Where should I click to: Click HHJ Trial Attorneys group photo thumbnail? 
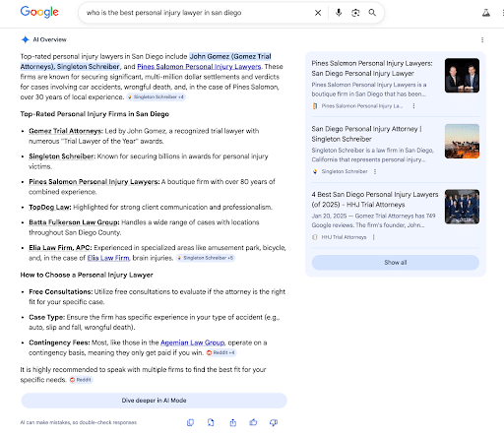(x=462, y=207)
